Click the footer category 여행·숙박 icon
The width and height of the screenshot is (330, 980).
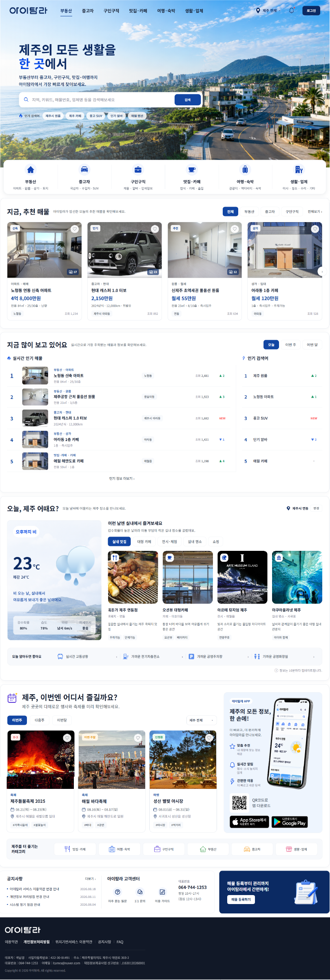click(x=112, y=849)
